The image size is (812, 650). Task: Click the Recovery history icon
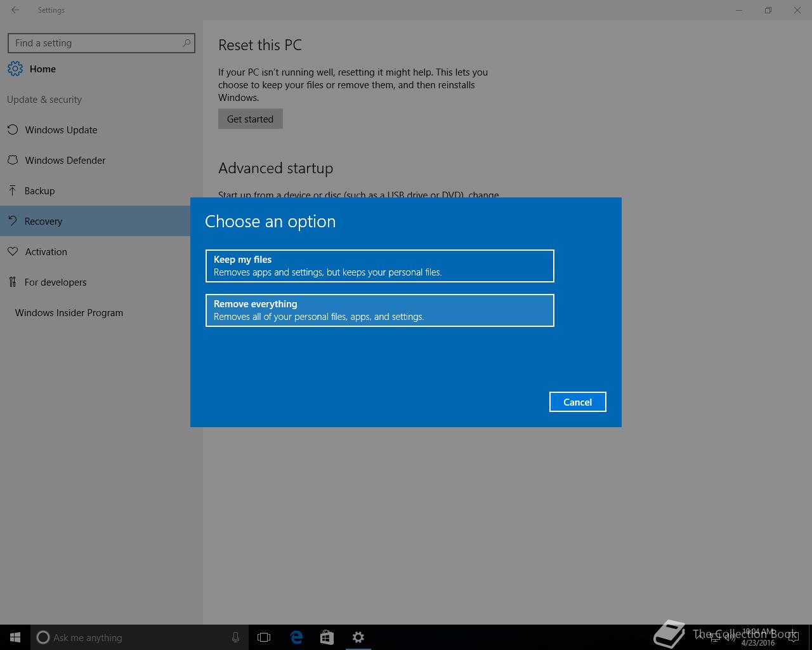click(x=12, y=221)
